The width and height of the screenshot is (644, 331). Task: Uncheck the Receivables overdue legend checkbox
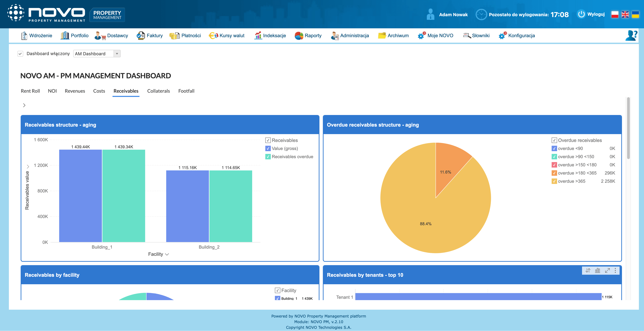pyautogui.click(x=268, y=157)
